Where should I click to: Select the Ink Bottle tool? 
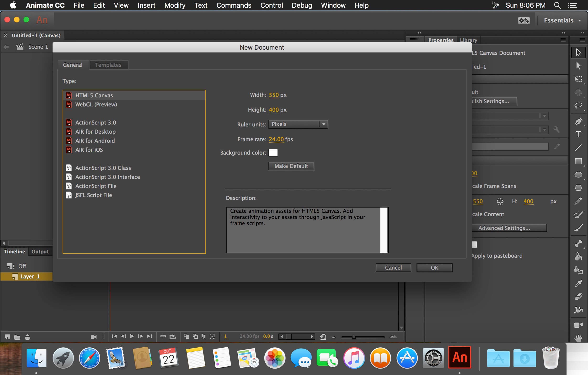578,270
